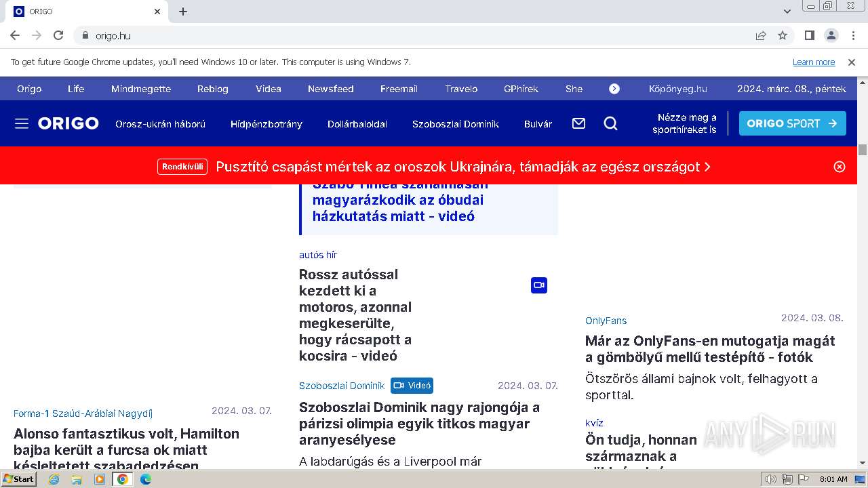This screenshot has width=868, height=488.
Task: Click the video camera icon on motoros article
Action: (x=539, y=285)
